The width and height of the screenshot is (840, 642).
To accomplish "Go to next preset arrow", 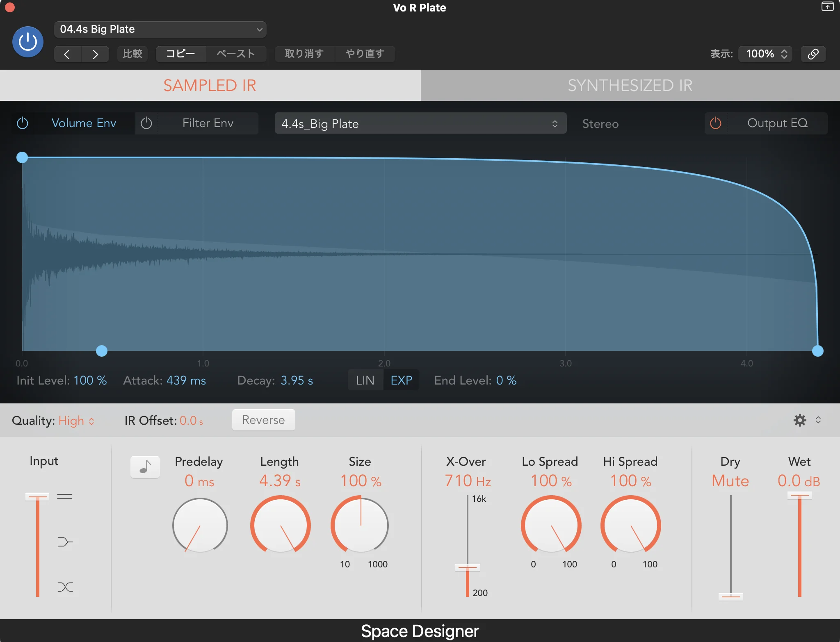I will pos(95,54).
